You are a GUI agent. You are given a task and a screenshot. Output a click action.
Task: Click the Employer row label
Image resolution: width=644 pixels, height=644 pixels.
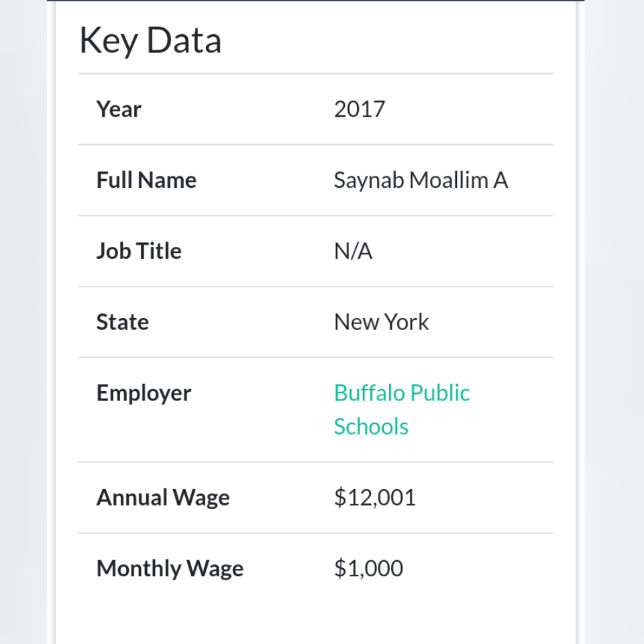point(144,394)
